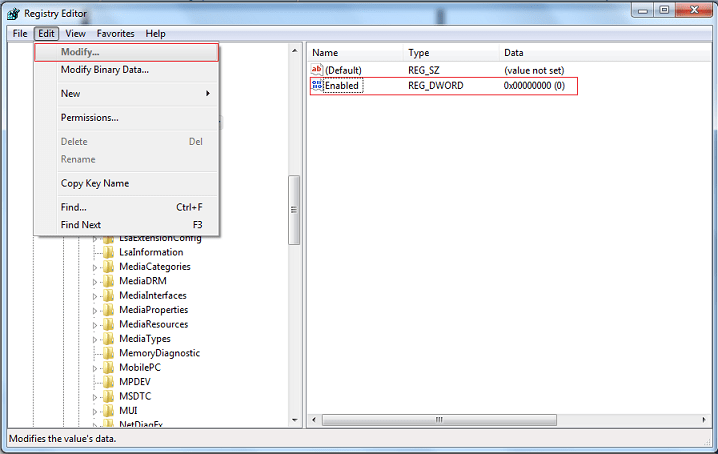This screenshot has width=718, height=454.
Task: Click the MediaCategories folder icon
Action: coord(109,267)
